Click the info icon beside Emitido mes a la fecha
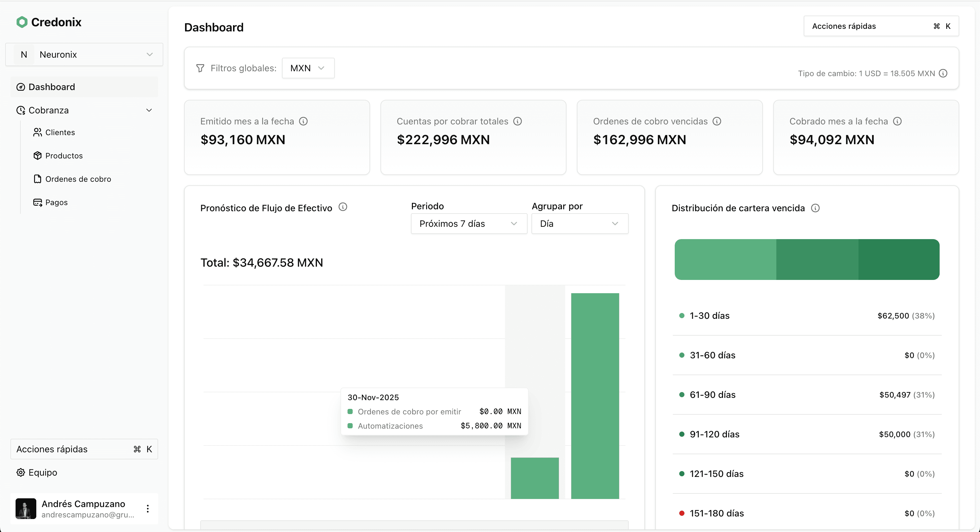Image resolution: width=980 pixels, height=532 pixels. coord(303,121)
